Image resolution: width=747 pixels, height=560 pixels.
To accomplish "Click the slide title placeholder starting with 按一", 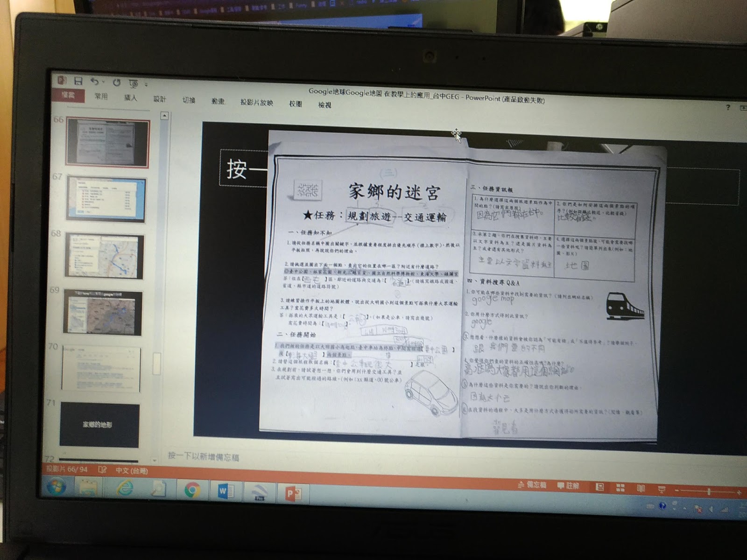I will [x=244, y=168].
